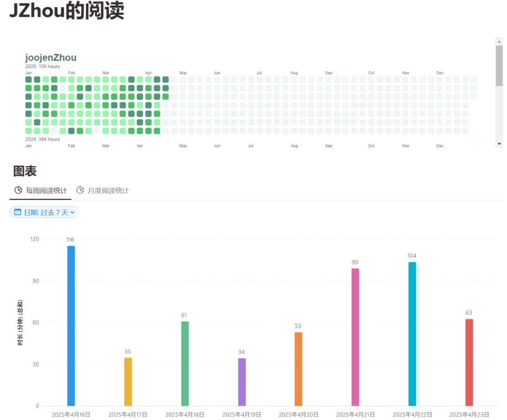The width and height of the screenshot is (507, 420).
Task: Expand the 日期: 过去 7 天 dropdown chevron
Action: tap(73, 213)
